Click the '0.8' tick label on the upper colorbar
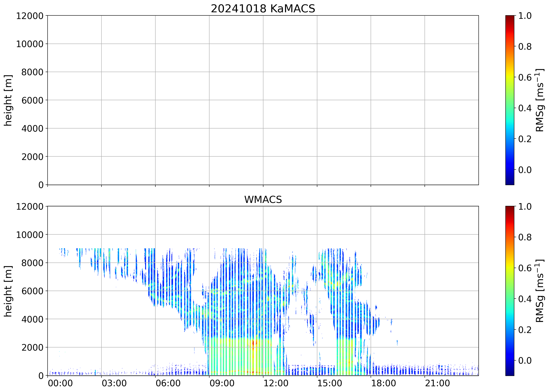Viewport: 550px width, 392px height. tap(525, 46)
